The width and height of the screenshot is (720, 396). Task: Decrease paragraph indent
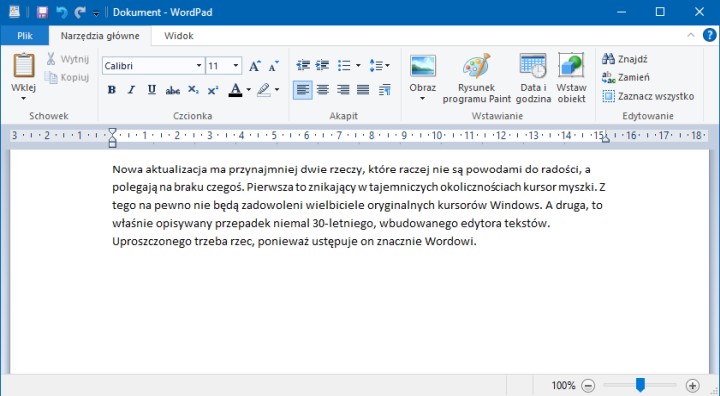tap(303, 65)
